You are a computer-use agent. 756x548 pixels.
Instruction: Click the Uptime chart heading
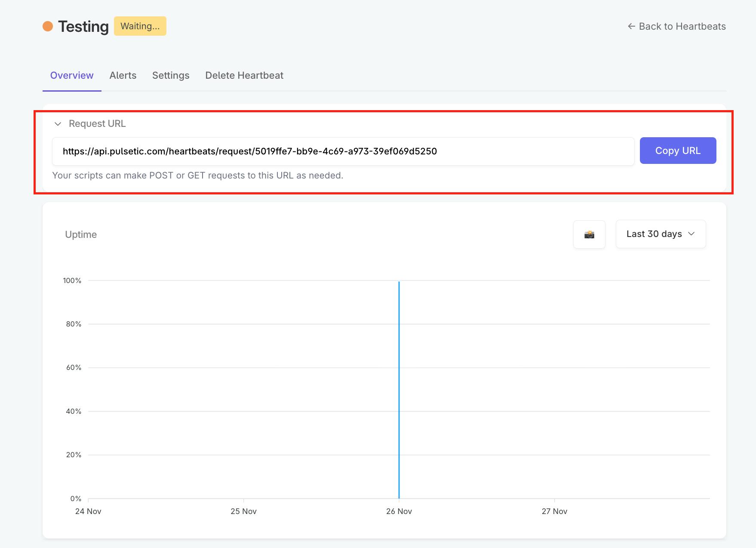(81, 234)
